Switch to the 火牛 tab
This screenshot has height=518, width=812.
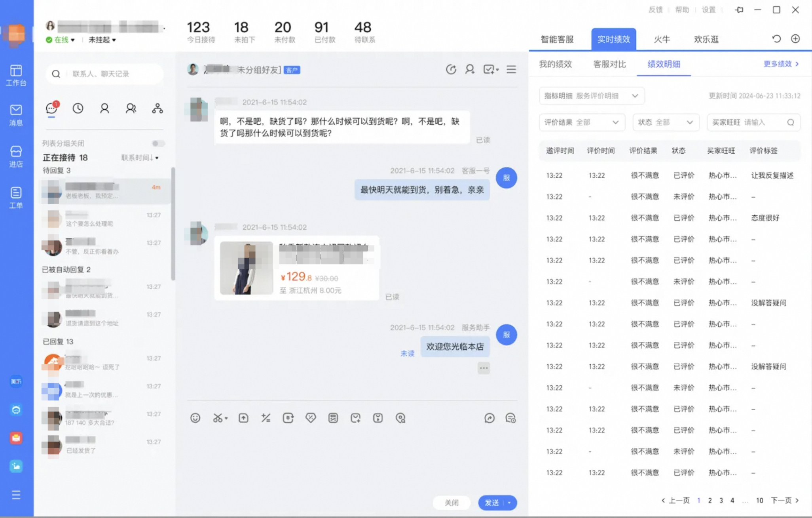[x=662, y=39]
